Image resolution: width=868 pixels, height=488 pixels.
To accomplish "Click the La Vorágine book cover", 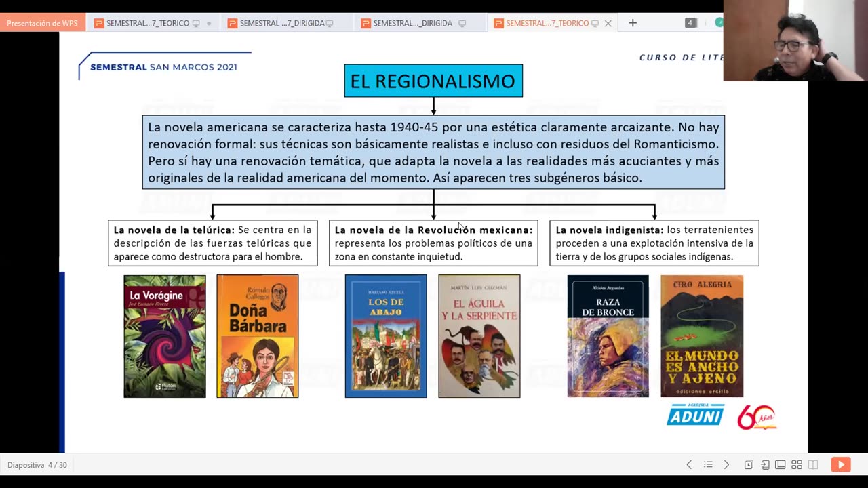I will 165,336.
